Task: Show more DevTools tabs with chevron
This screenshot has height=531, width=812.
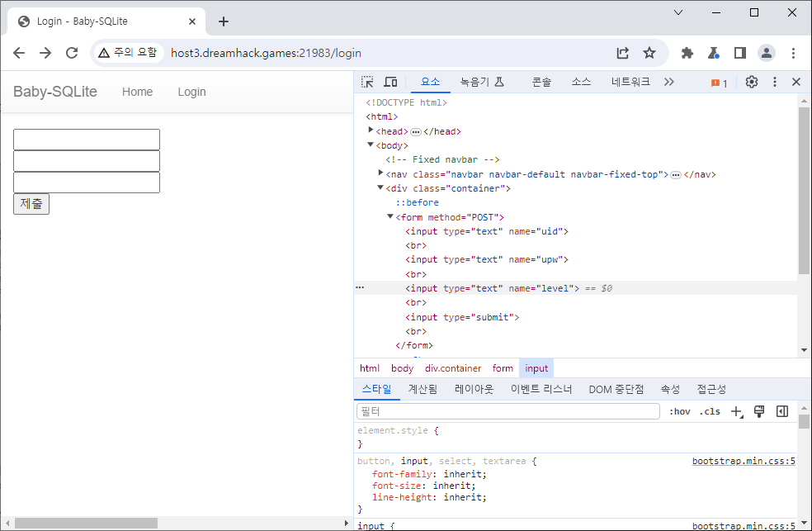Action: (668, 82)
